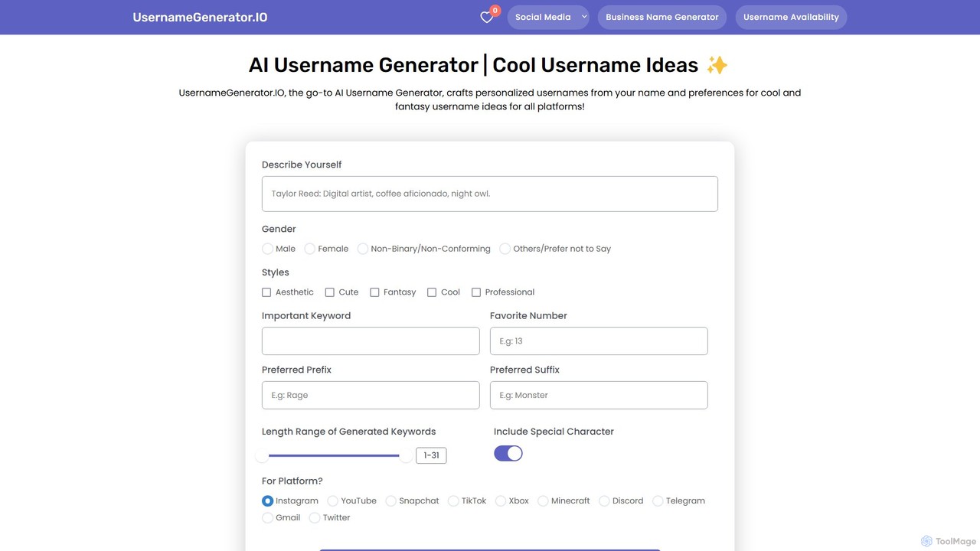The width and height of the screenshot is (980, 551).
Task: Select Instagram as platform
Action: (267, 501)
